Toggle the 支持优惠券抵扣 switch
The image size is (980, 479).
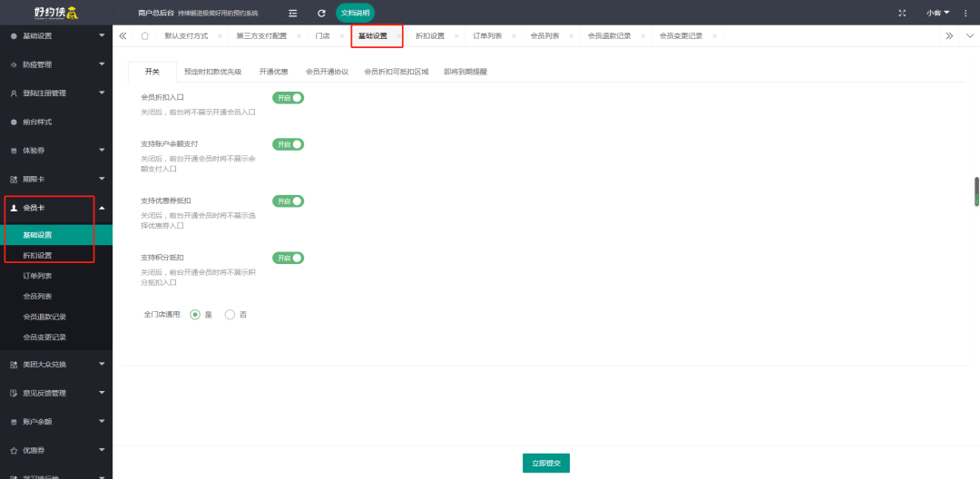(288, 201)
